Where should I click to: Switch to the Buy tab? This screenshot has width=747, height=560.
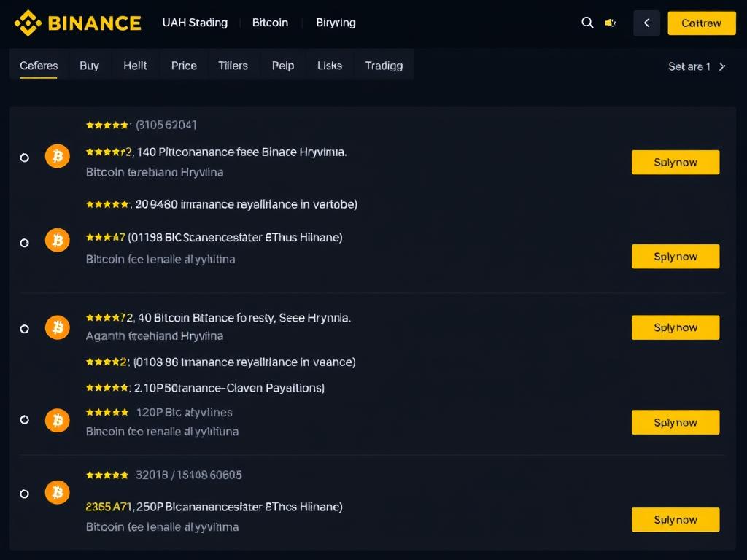(x=89, y=66)
